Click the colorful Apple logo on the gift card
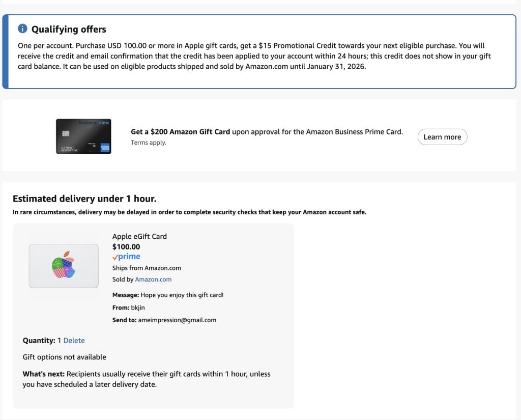The height and width of the screenshot is (420, 521). (x=64, y=265)
